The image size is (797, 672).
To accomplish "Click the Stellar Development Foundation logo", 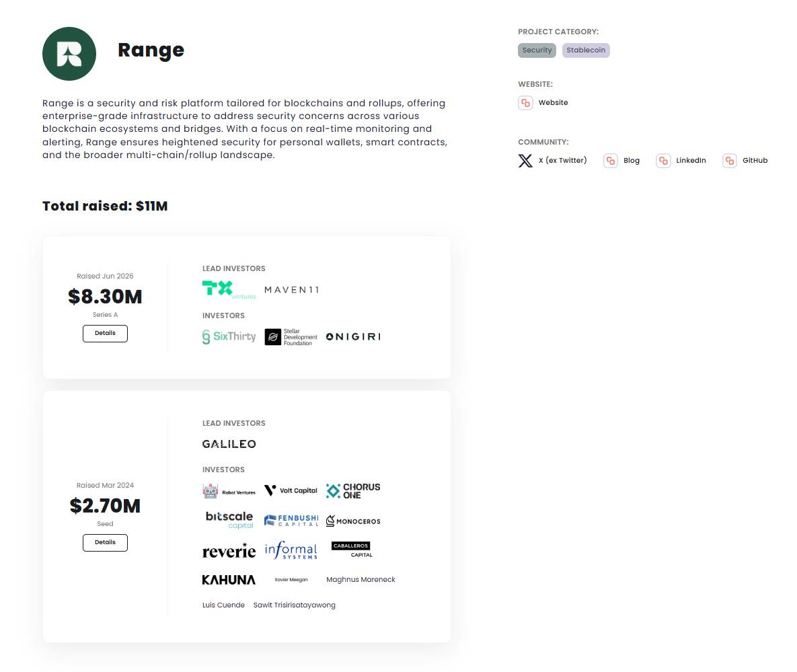I will [291, 337].
